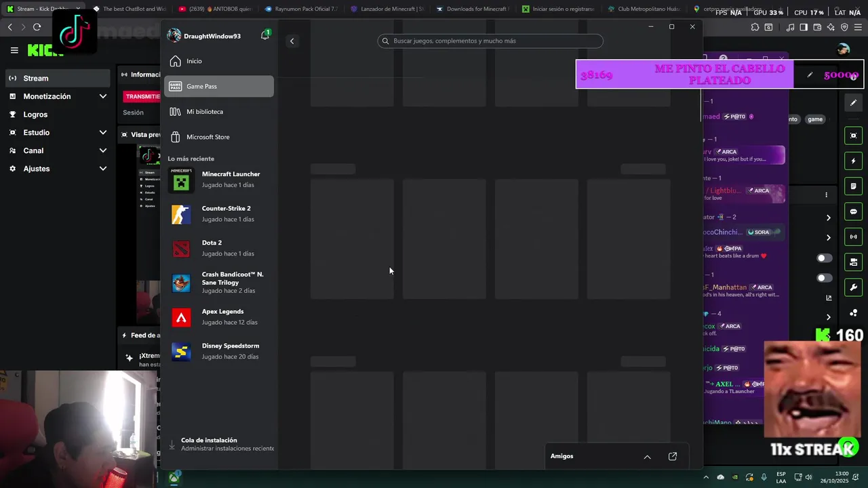Switch to Club Metropolitano browser tab
The image size is (868, 488).
point(646,9)
